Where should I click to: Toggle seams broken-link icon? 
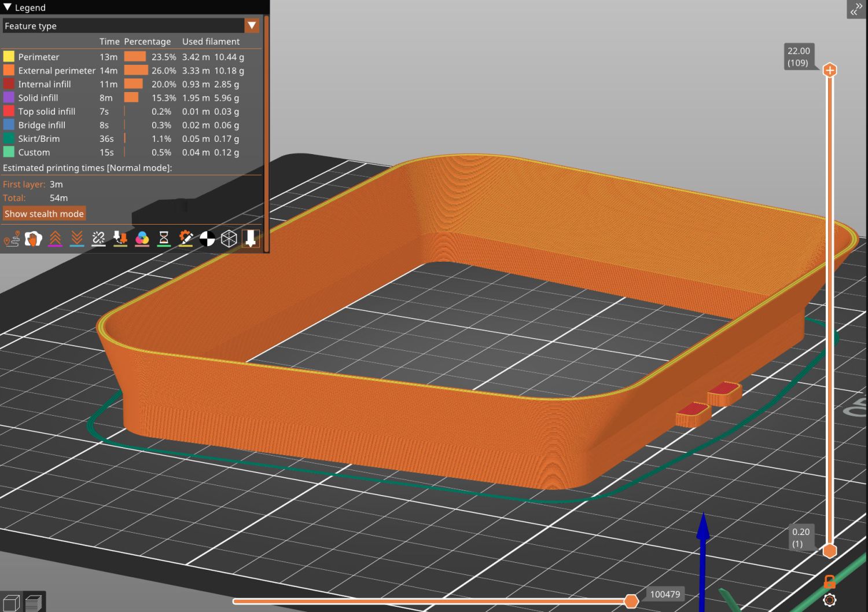tap(99, 239)
